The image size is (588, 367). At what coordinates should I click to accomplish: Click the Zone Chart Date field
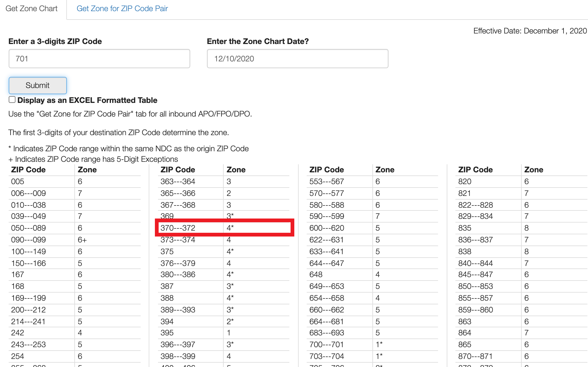pos(297,59)
